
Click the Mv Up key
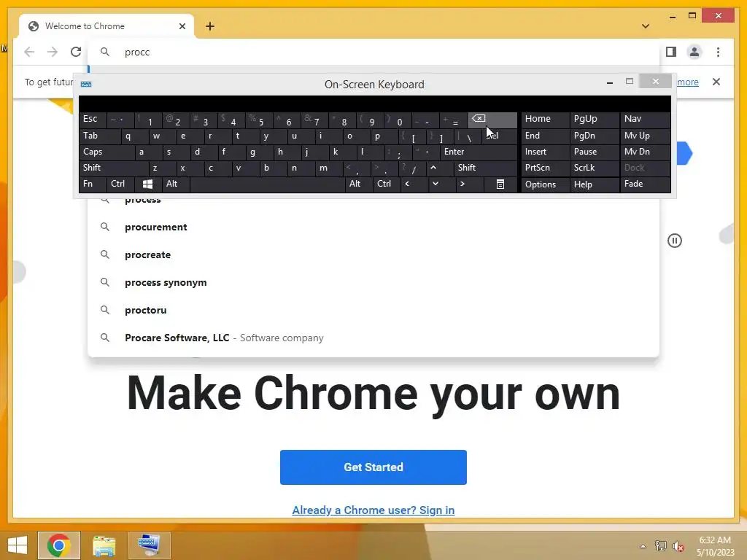tap(645, 136)
